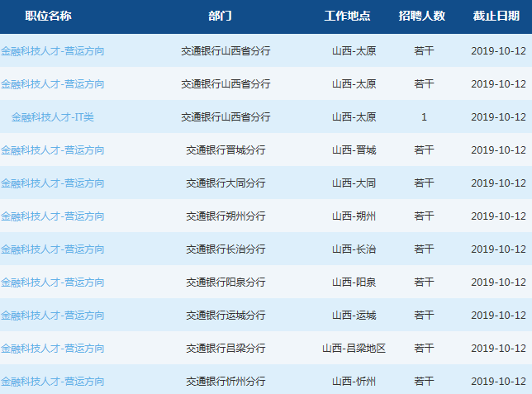Click the deadline date in the IT类 row

click(x=498, y=117)
